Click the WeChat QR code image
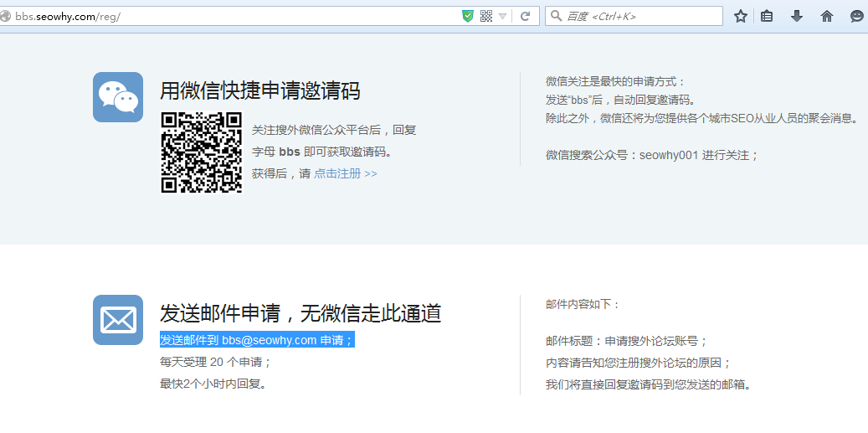 click(201, 152)
